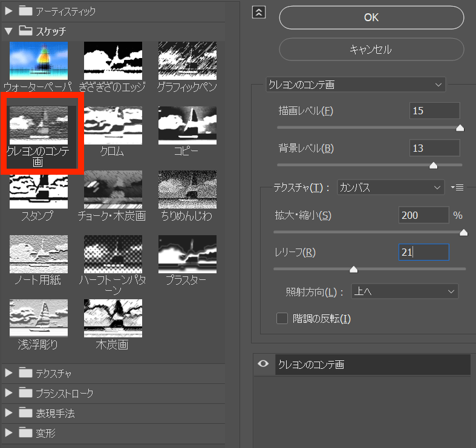The height and width of the screenshot is (448, 476).
Task: Enable the 階調の反転 checkbox
Action: [282, 319]
